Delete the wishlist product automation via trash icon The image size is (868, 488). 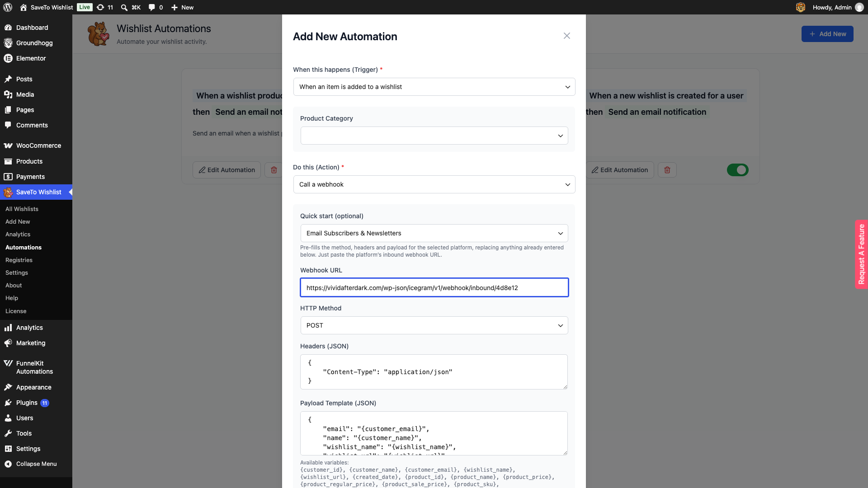click(274, 170)
